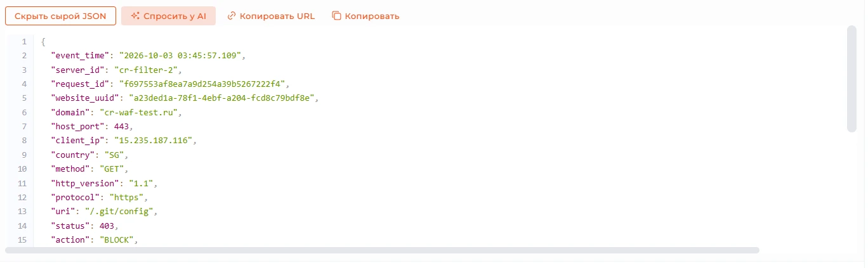Click the server_id value "cr-filter-2"
The width and height of the screenshot is (868, 268).
[x=148, y=70]
